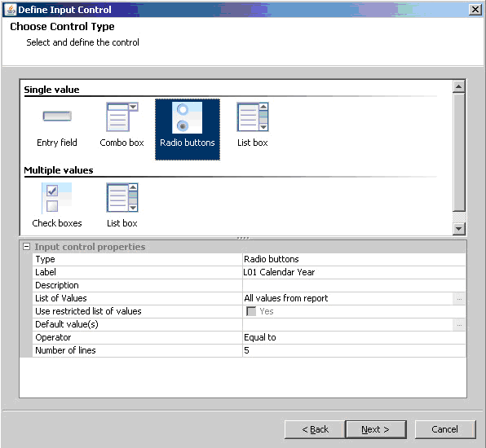Select the Entry field control icon
Screen dimensions: 486x448
click(x=57, y=116)
